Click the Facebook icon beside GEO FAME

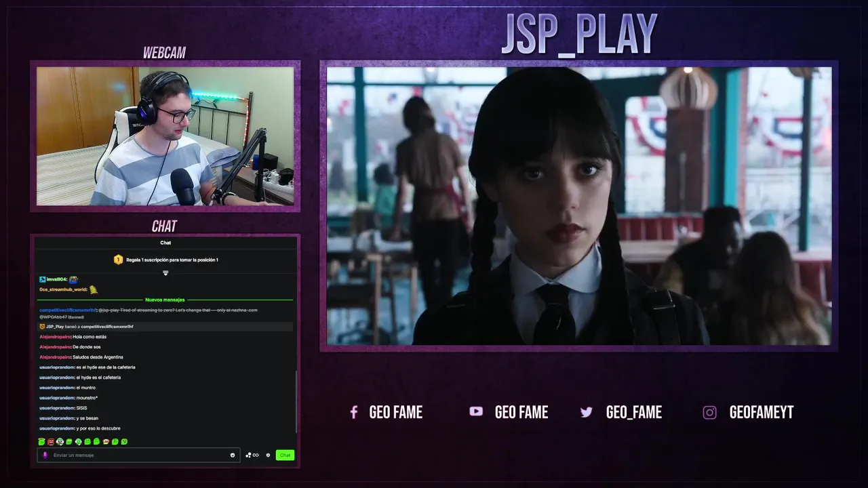[x=353, y=412]
